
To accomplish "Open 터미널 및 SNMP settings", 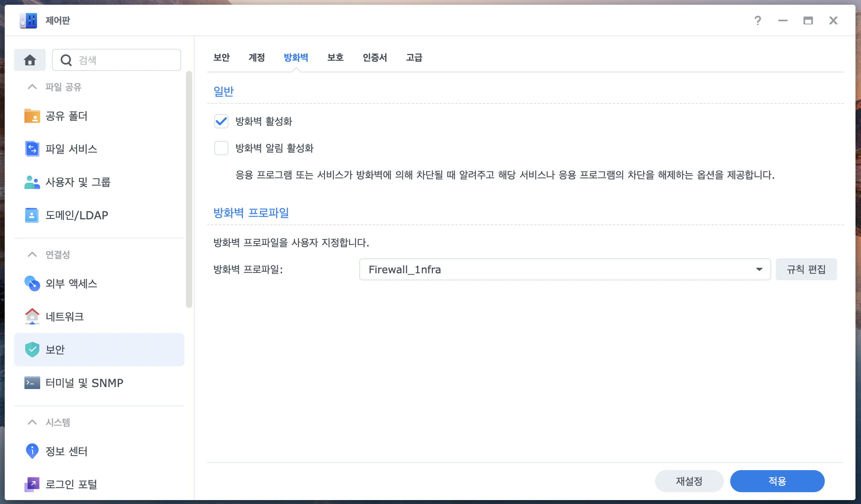I will [x=84, y=383].
